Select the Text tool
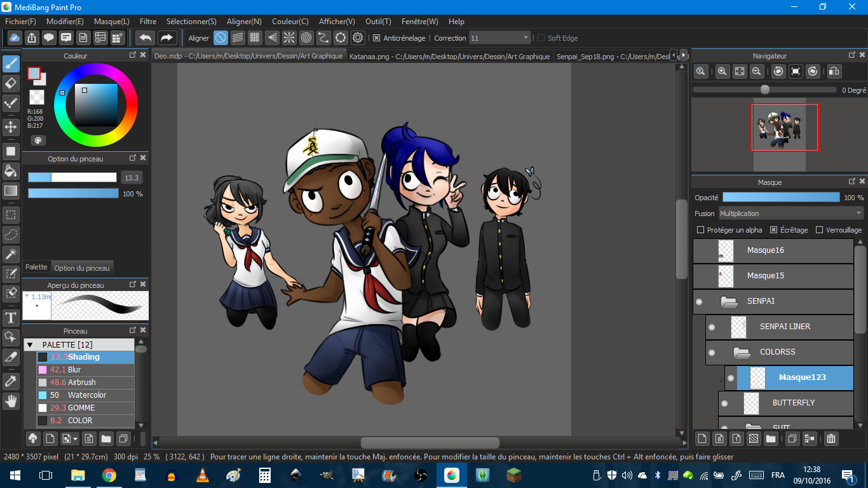 pos(11,317)
